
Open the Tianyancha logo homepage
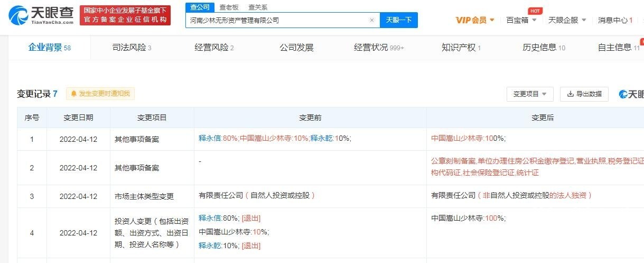click(x=41, y=15)
